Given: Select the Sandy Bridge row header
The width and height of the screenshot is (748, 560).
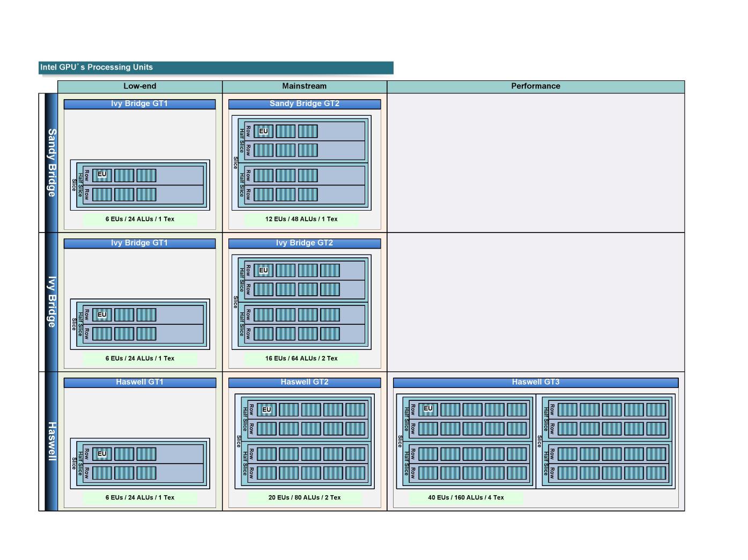Looking at the screenshot, I should coord(51,163).
